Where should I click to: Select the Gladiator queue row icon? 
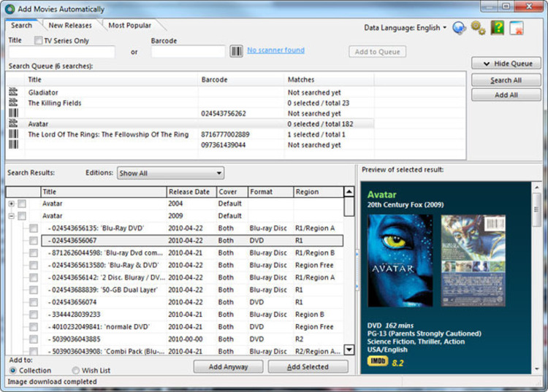13,92
